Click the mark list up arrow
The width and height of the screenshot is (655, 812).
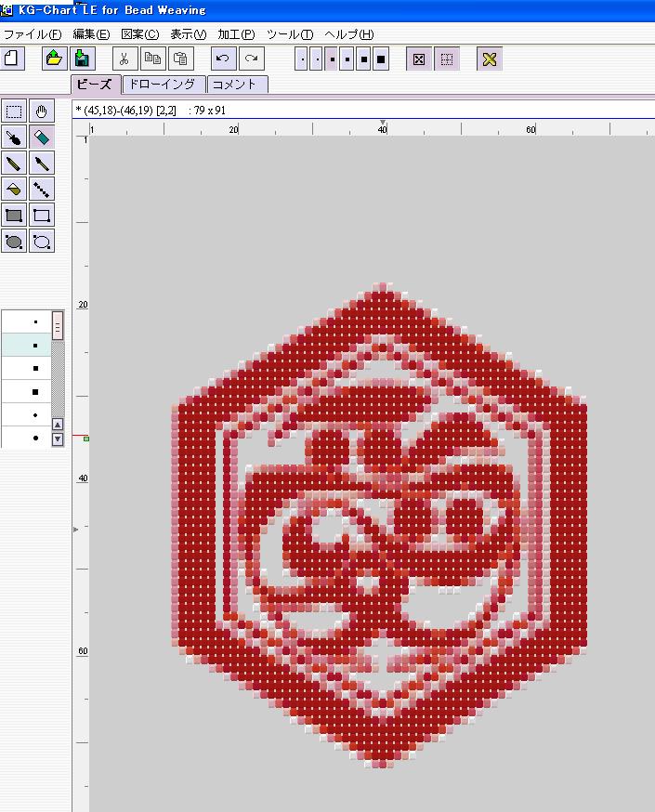[x=58, y=425]
